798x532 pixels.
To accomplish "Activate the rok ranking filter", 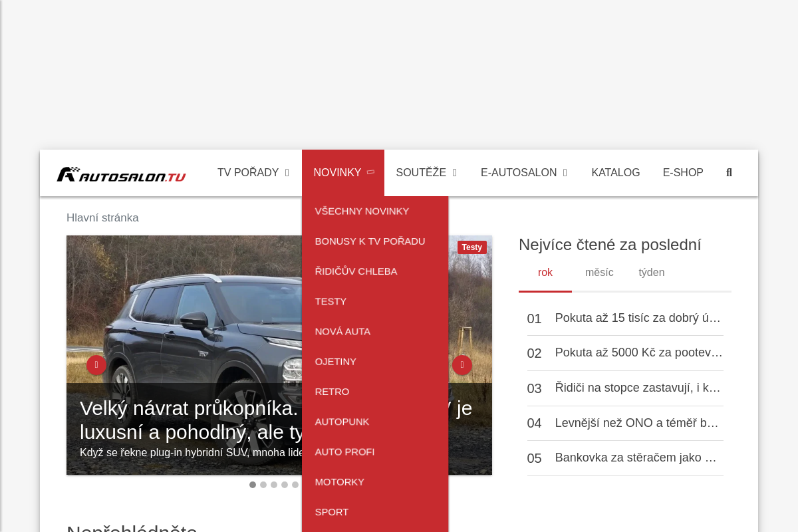I will [545, 273].
